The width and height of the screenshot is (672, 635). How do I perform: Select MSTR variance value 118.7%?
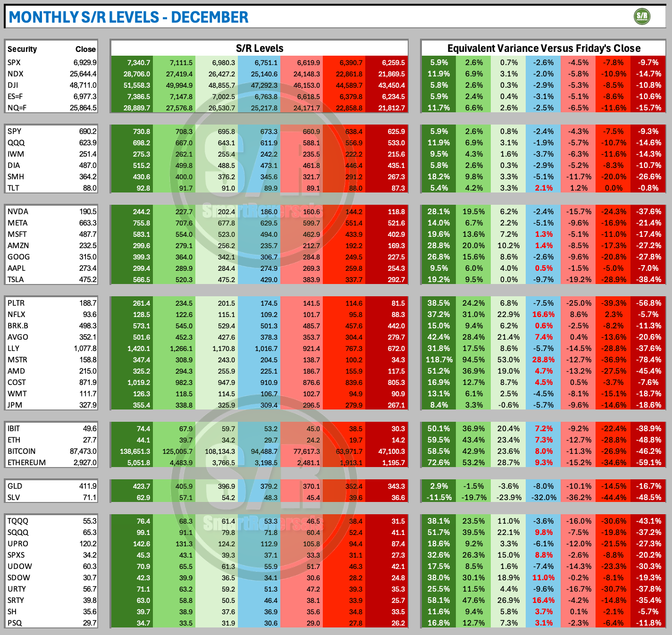438,359
